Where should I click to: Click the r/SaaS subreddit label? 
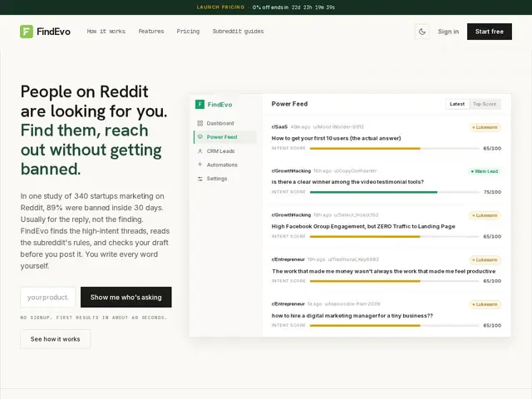point(279,127)
